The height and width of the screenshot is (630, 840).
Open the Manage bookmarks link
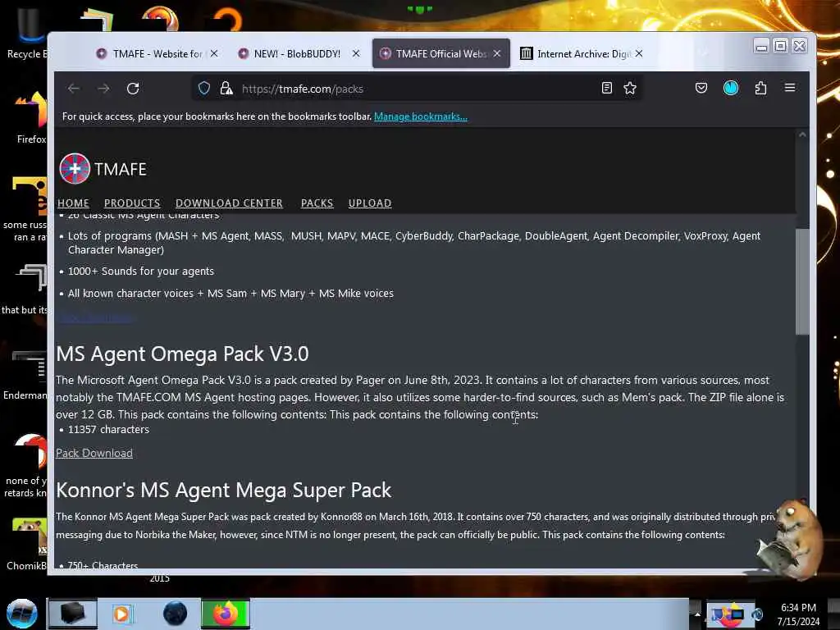click(x=421, y=116)
